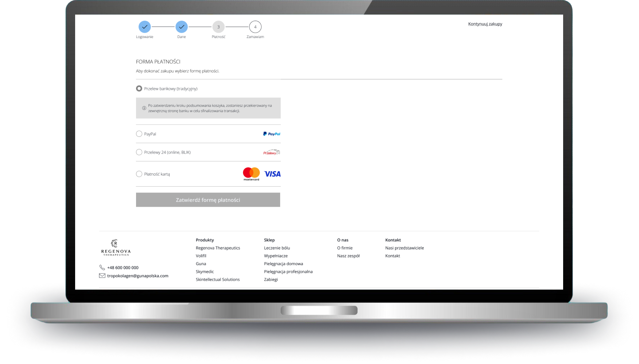Click the Mastercard logo
Viewport: 639px width, 364px height.
pyautogui.click(x=251, y=174)
